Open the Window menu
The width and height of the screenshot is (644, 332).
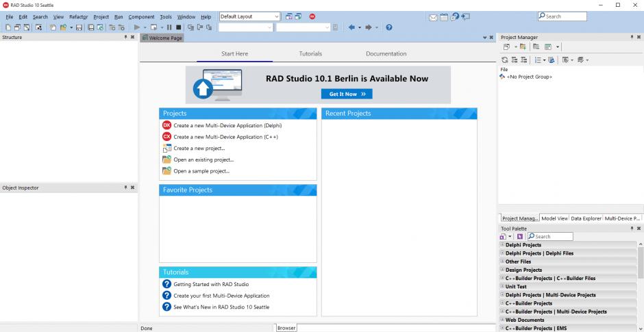[186, 17]
